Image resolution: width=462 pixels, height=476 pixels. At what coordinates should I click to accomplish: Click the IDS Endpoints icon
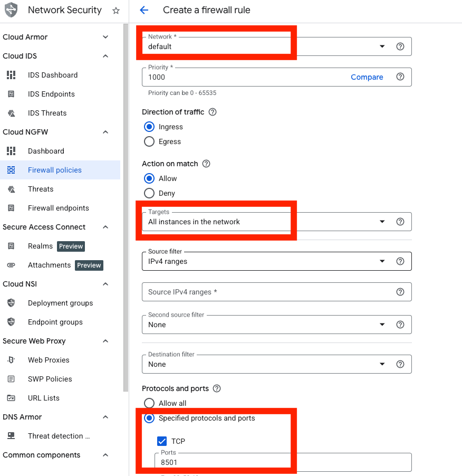pyautogui.click(x=11, y=94)
